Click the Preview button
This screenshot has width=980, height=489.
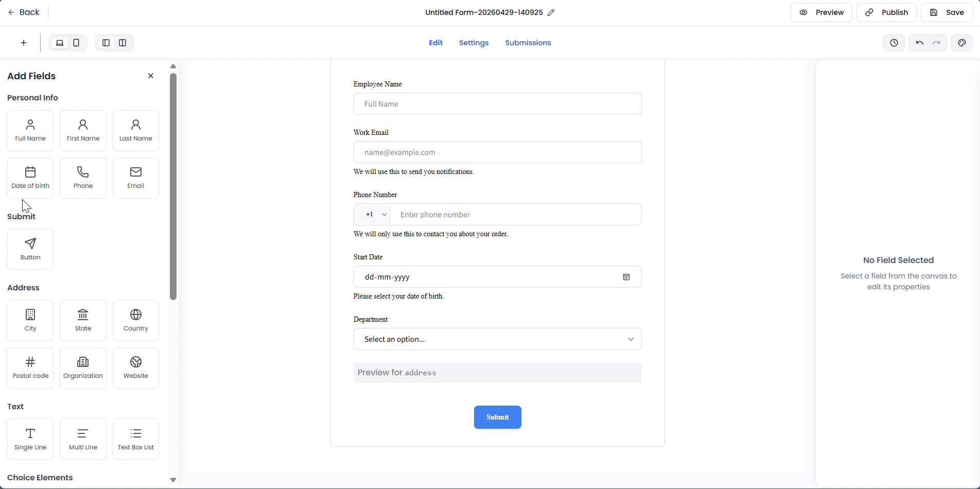click(821, 12)
